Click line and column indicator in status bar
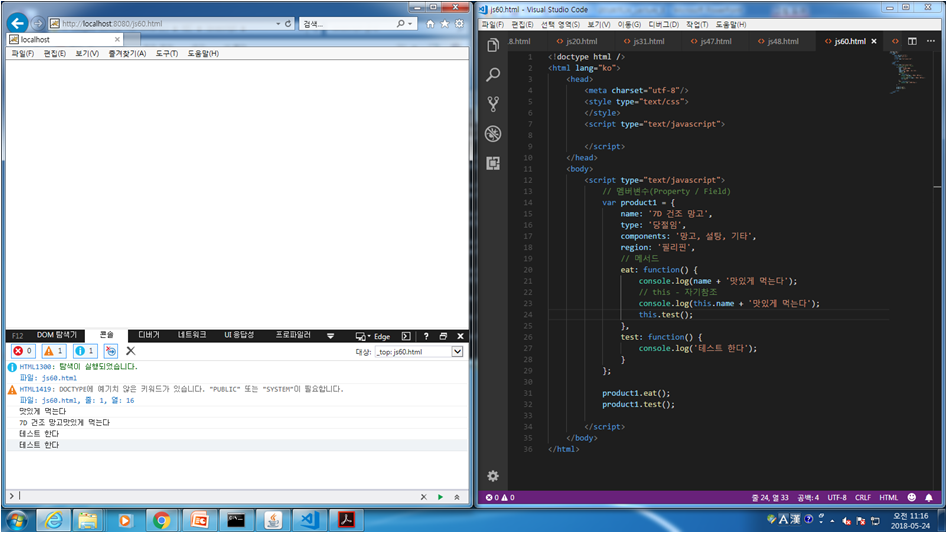 click(769, 497)
